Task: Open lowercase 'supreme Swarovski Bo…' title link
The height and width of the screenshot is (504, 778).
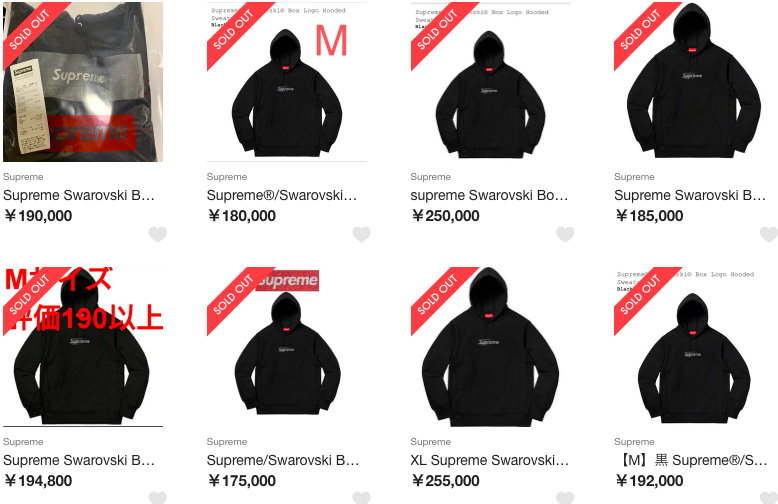Action: point(489,195)
